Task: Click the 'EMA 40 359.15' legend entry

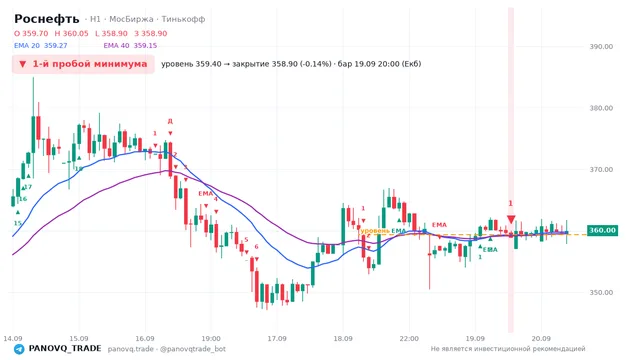Action: click(x=130, y=46)
